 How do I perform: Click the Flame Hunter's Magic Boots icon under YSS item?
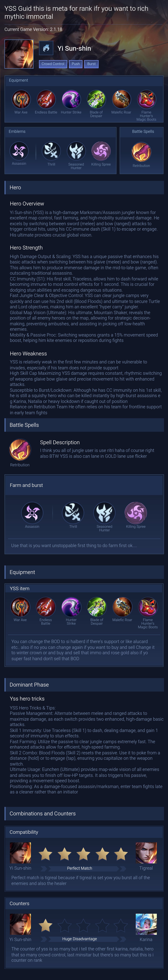click(147, 607)
